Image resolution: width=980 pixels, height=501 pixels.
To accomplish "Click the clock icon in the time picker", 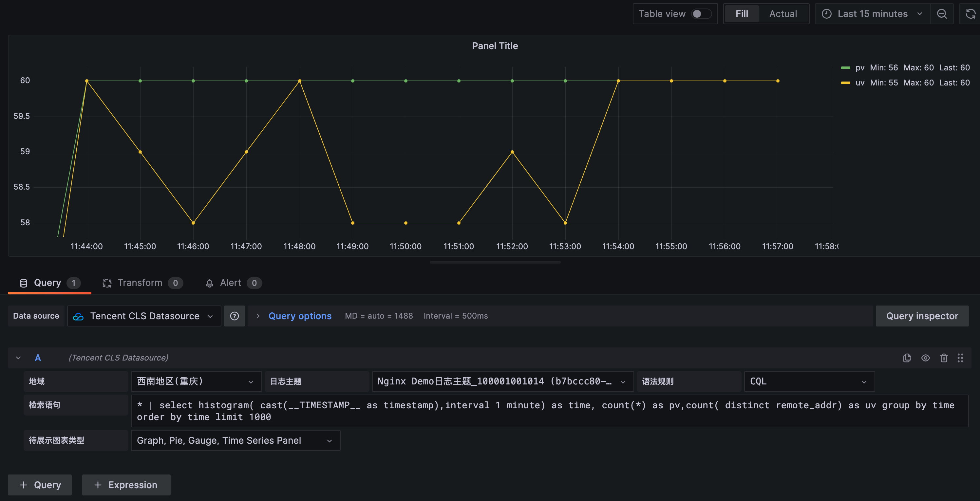I will coord(826,14).
